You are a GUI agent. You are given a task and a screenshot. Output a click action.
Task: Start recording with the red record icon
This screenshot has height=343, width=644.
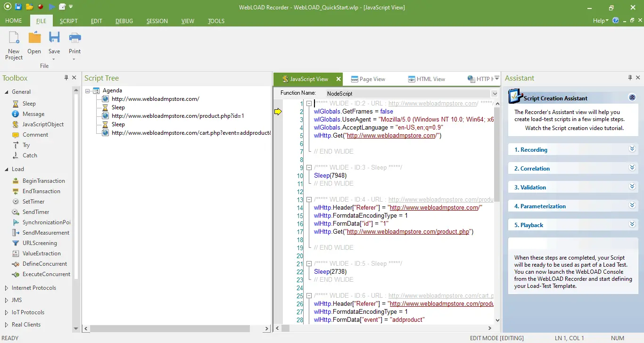coord(41,7)
